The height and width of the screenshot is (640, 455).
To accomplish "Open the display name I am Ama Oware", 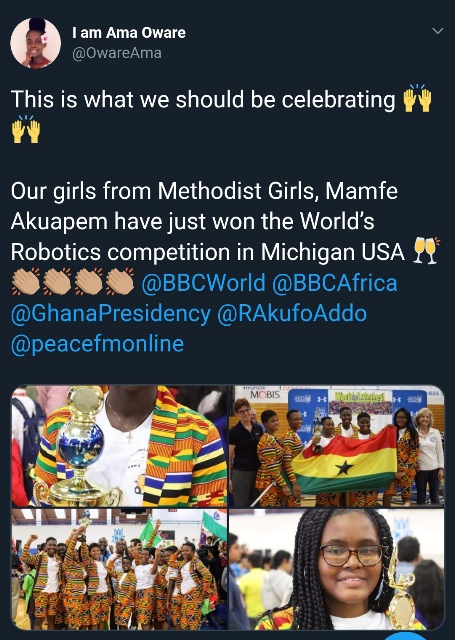I will click(129, 33).
